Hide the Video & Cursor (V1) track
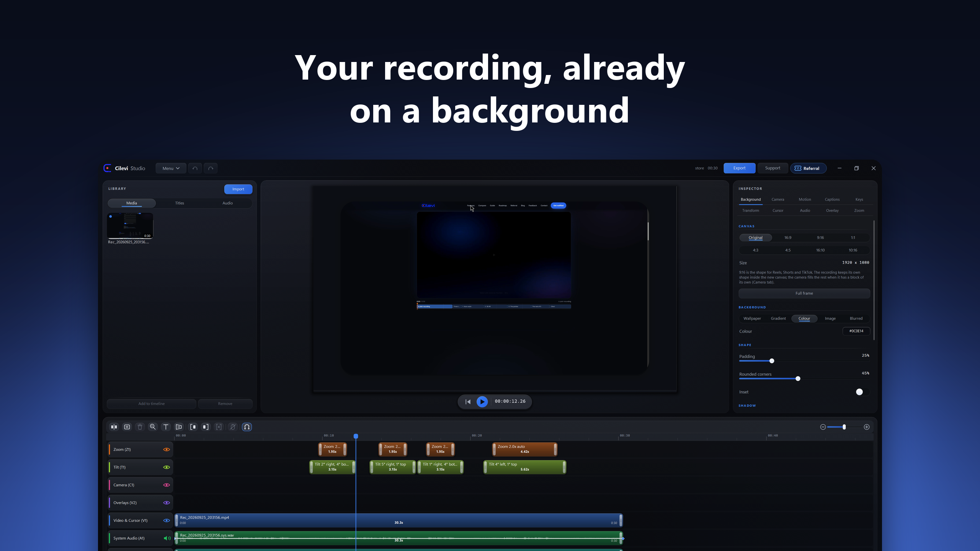 [x=167, y=520]
